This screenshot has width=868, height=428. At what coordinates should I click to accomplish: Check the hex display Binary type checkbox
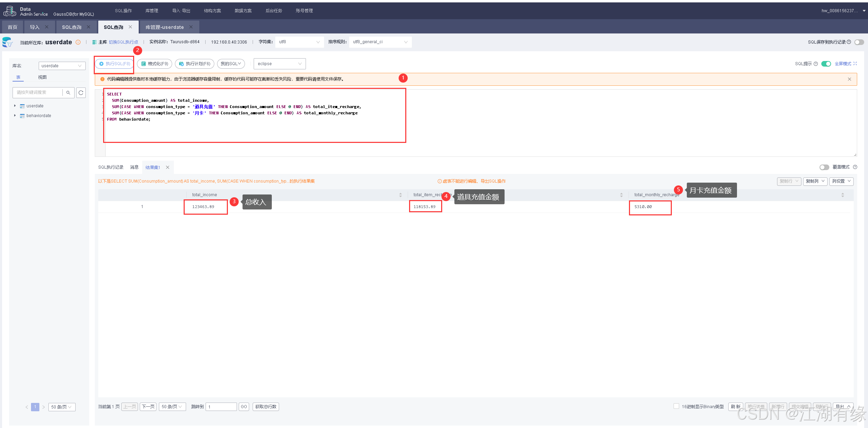tap(676, 406)
